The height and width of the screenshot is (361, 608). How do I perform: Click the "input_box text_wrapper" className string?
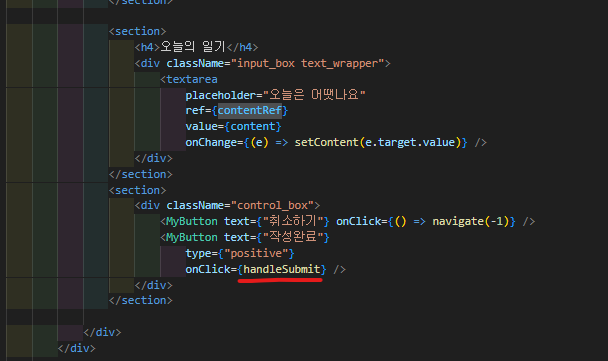pos(307,63)
